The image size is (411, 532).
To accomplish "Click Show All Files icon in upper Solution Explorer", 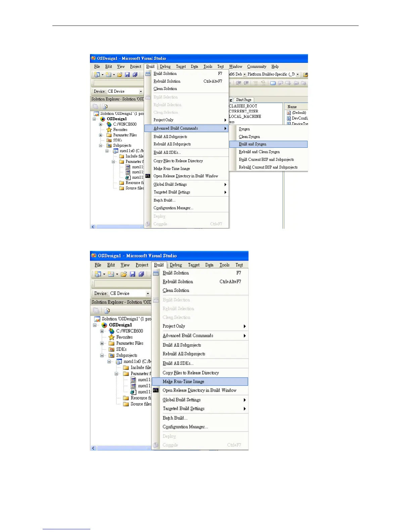I will point(105,106).
